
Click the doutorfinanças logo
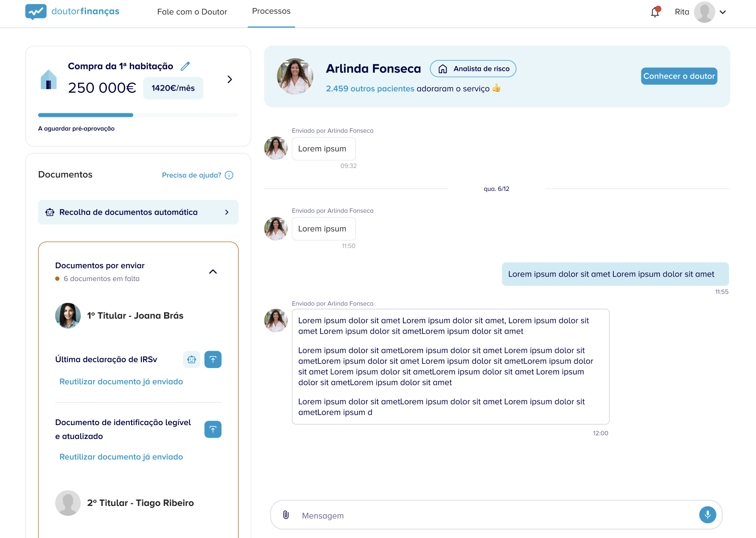pyautogui.click(x=73, y=12)
